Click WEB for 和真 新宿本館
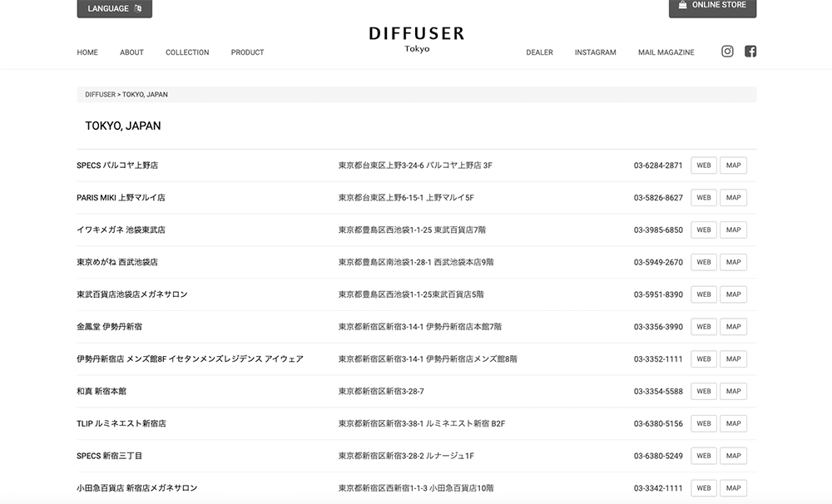Viewport: 832px width, 504px height. pos(704,391)
